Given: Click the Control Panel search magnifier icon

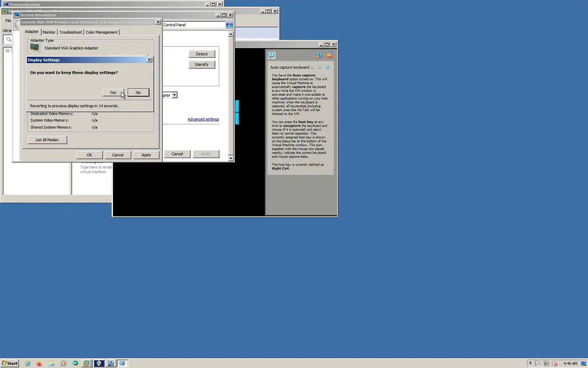Looking at the screenshot, I should pyautogui.click(x=229, y=25).
